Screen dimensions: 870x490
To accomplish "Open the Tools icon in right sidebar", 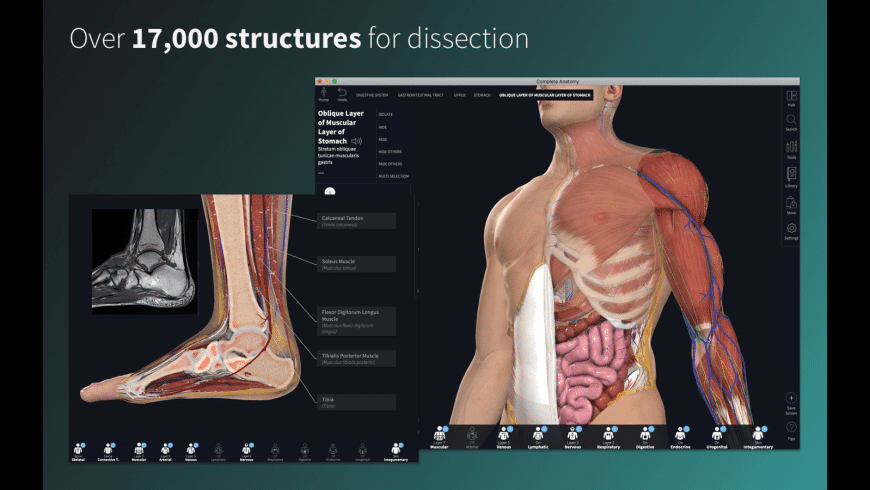I will pyautogui.click(x=791, y=149).
